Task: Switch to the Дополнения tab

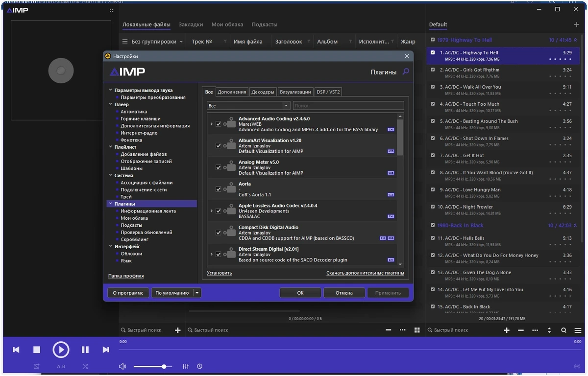Action: (x=232, y=92)
